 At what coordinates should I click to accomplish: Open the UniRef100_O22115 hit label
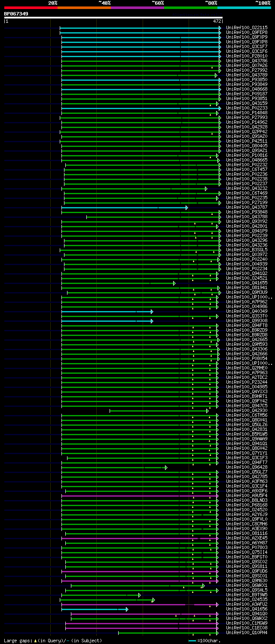click(x=247, y=27)
